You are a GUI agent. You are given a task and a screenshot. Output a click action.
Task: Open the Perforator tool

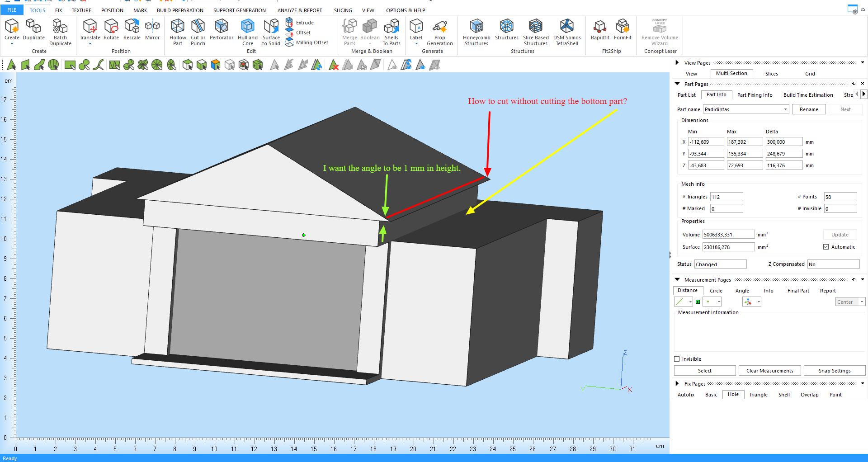tap(222, 30)
